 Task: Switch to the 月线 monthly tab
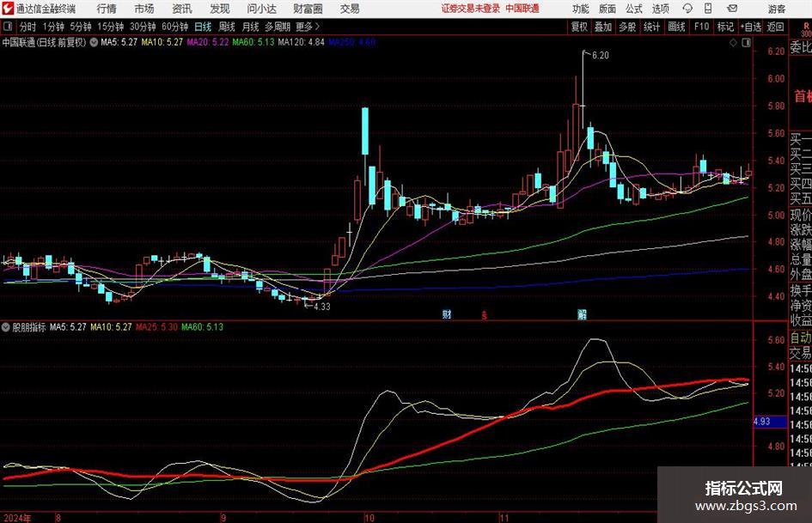[x=250, y=27]
